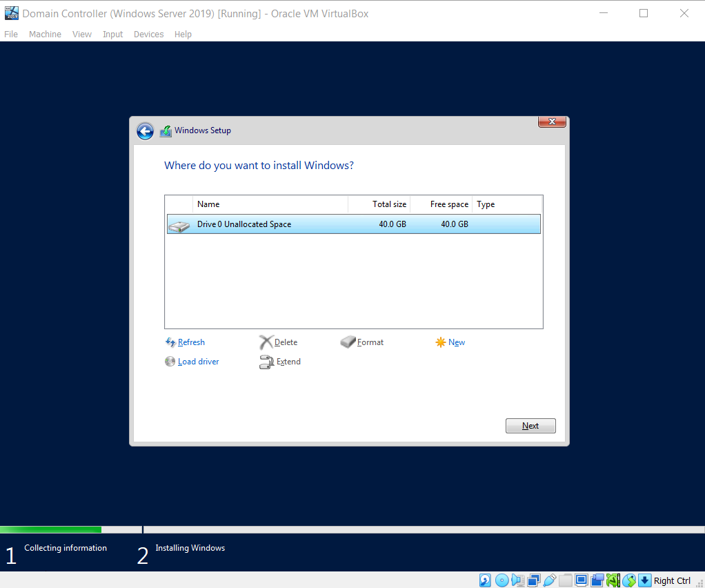The width and height of the screenshot is (705, 588).
Task: Click the Name column header
Action: click(x=208, y=204)
